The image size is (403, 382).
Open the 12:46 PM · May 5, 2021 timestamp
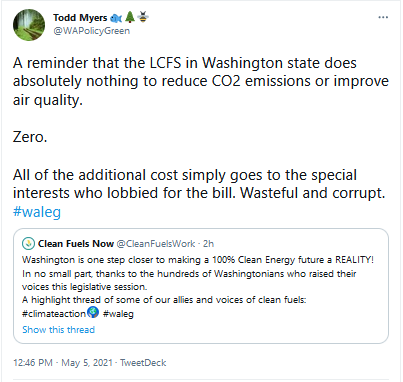point(63,363)
